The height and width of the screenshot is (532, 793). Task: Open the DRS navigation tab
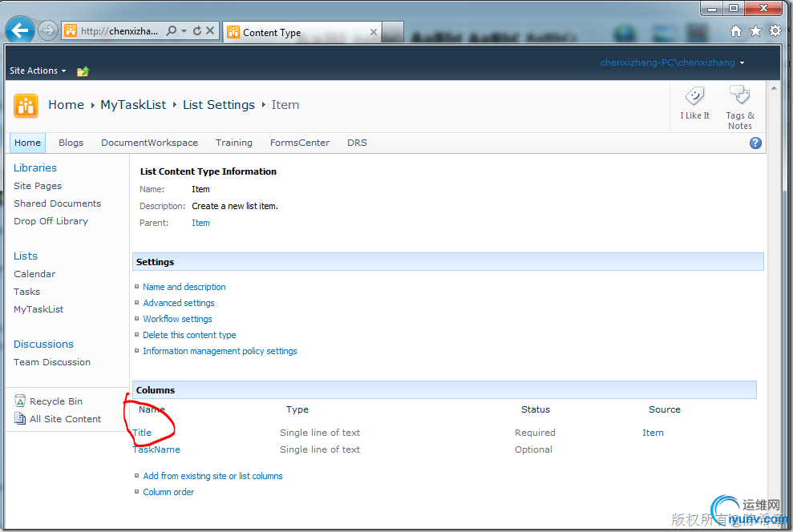click(357, 143)
